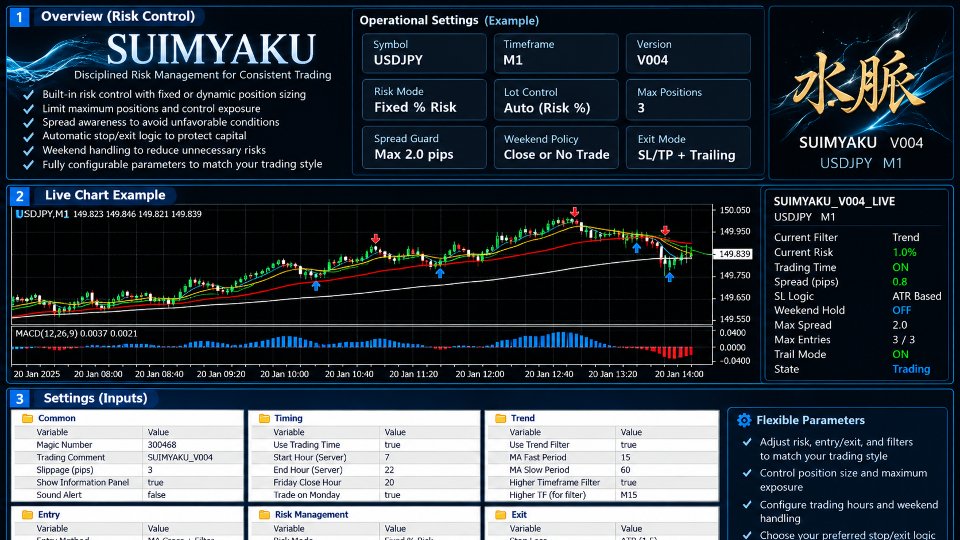Select the Exit Mode SL/TP + Trailing card
Viewport: 960px width, 540px height.
[688, 147]
